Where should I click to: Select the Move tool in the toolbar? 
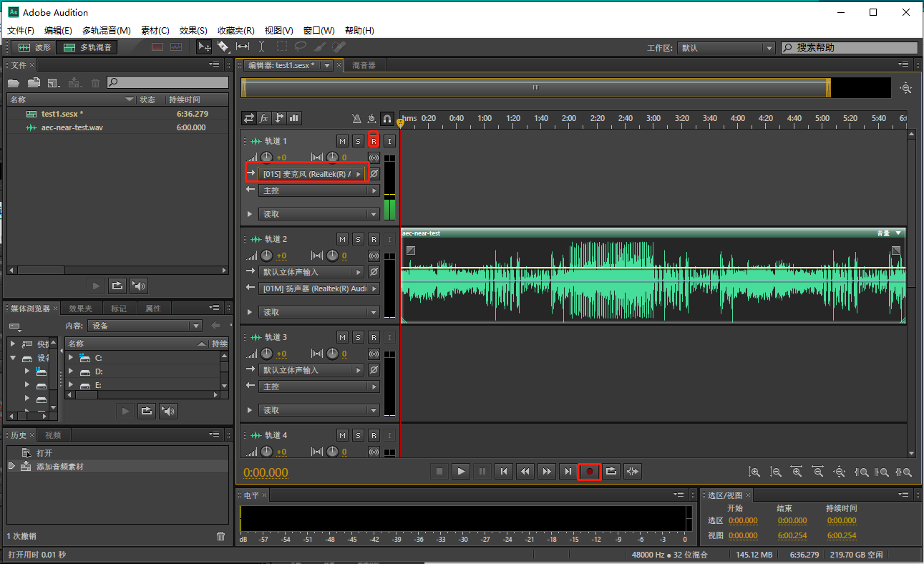pyautogui.click(x=205, y=47)
